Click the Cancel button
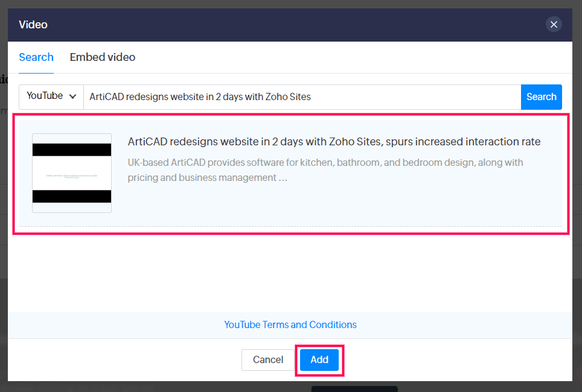 tap(268, 359)
